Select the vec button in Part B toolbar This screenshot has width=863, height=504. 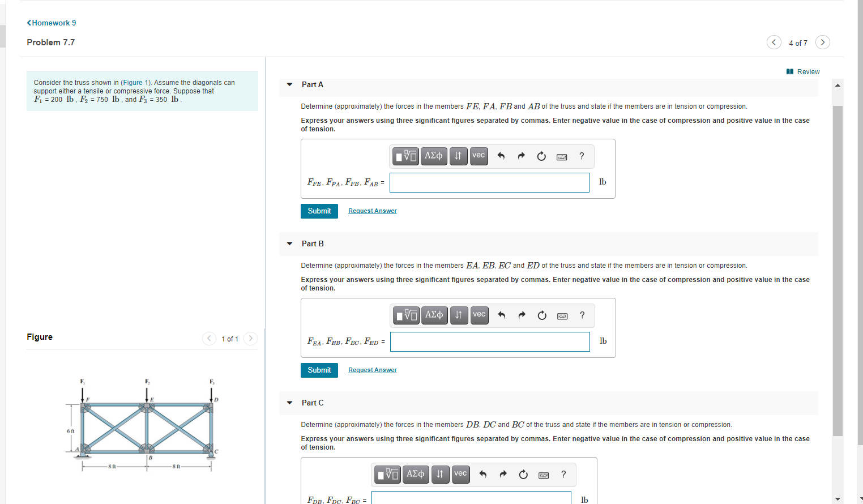point(479,315)
